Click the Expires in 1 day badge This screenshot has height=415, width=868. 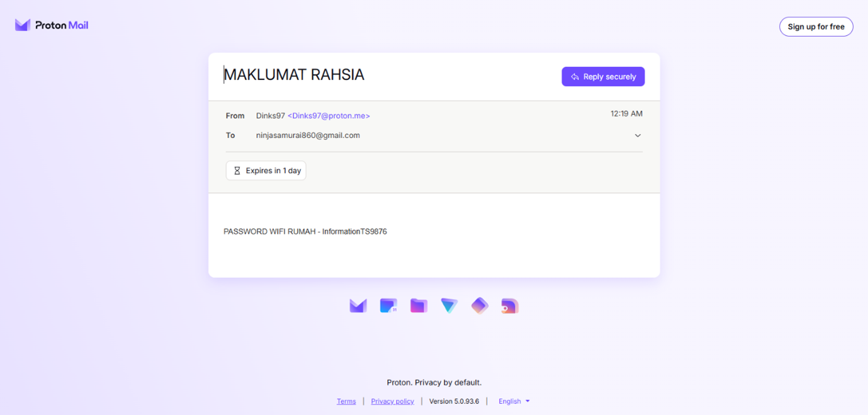(266, 171)
